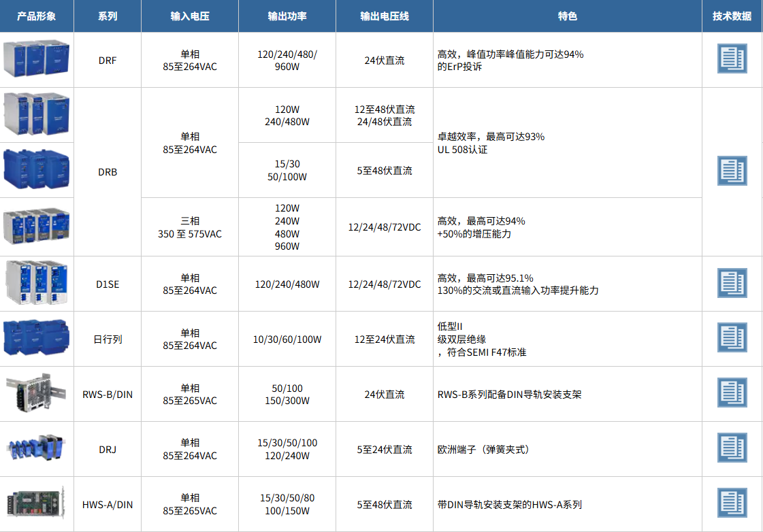Screen dimensions: 763x532
Task: Select the 日行列 series name
Action: (108, 339)
